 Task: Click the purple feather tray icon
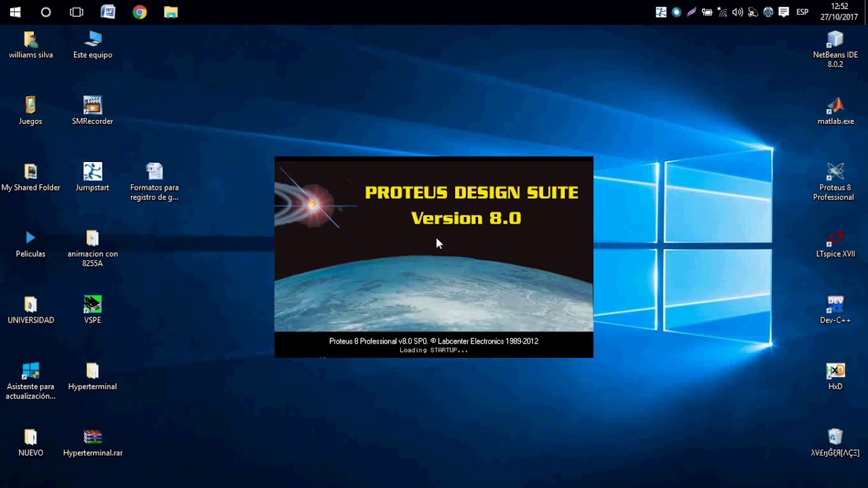[x=692, y=12]
